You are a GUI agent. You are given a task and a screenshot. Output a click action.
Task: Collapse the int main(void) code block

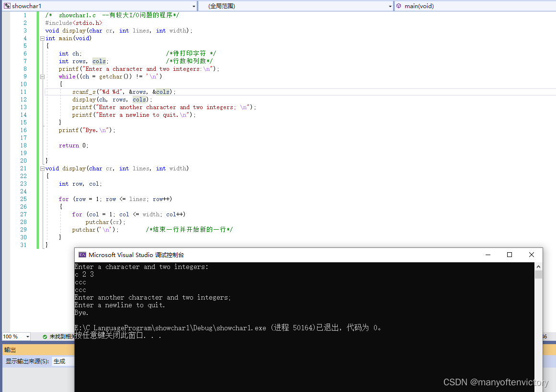(x=42, y=38)
